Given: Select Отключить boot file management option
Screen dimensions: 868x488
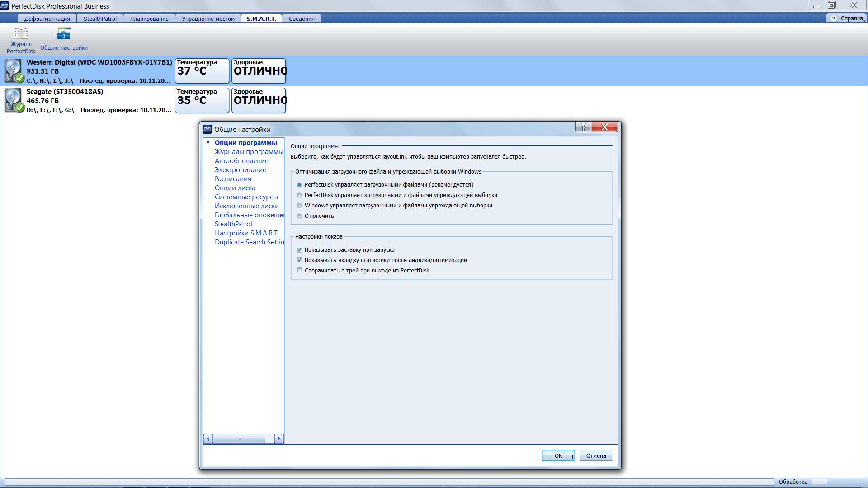Looking at the screenshot, I should point(300,216).
